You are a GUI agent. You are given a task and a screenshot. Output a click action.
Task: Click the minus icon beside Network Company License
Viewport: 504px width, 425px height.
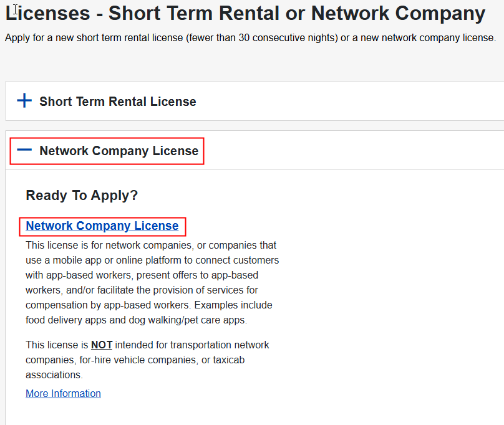tap(24, 150)
